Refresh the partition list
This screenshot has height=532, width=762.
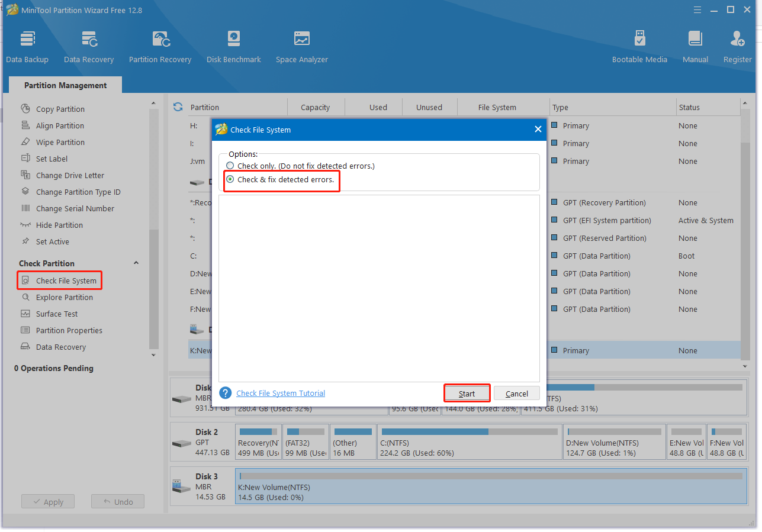pos(178,107)
